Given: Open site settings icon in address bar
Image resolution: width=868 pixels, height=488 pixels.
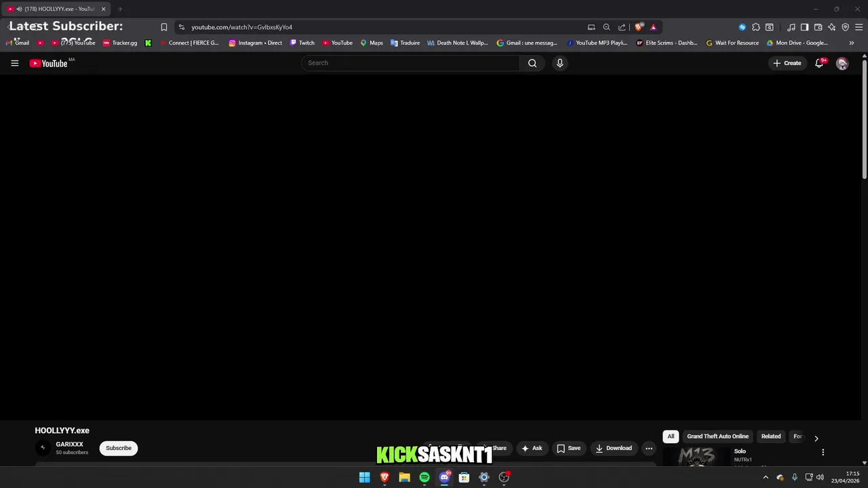Looking at the screenshot, I should click(x=181, y=27).
